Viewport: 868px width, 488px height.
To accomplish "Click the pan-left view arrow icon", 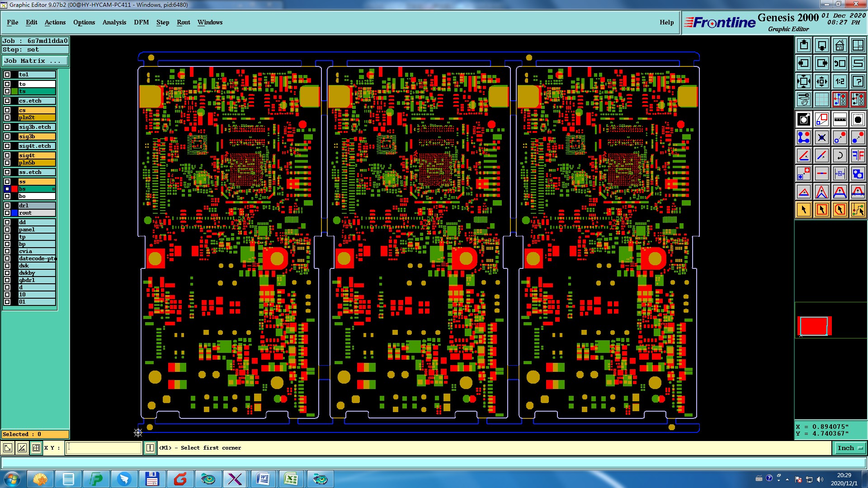I will point(804,63).
